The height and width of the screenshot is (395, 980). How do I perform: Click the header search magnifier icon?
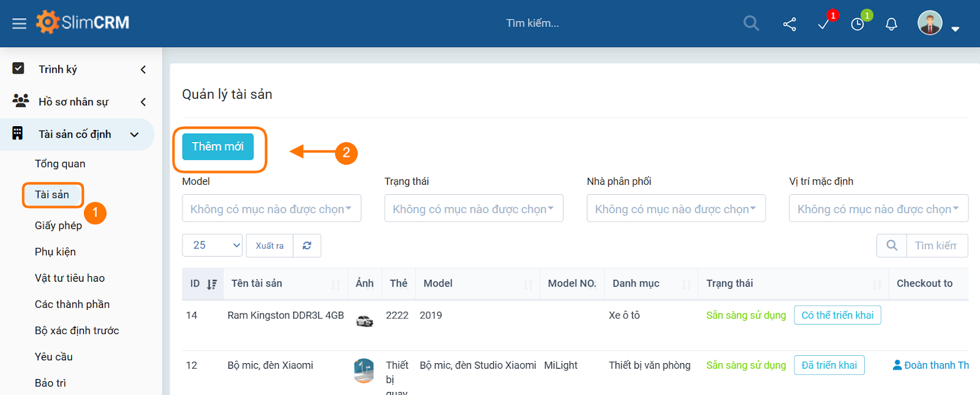click(751, 23)
